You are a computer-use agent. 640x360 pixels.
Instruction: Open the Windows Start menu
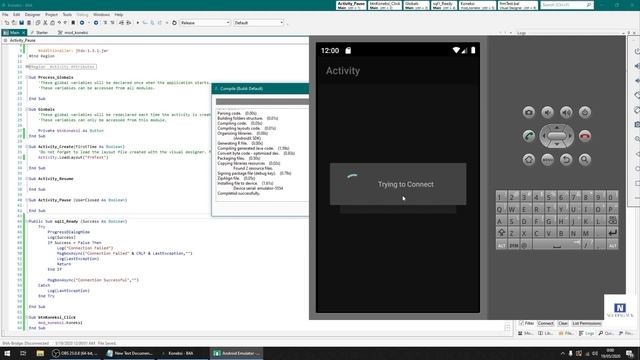[x=7, y=353]
